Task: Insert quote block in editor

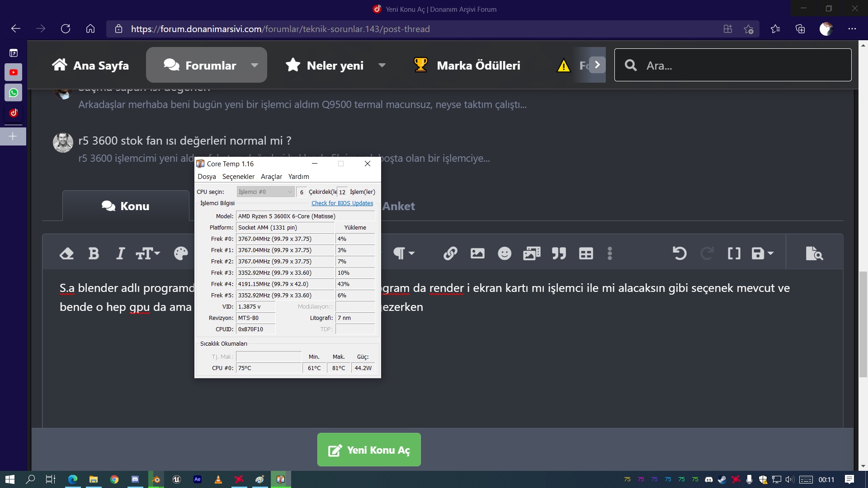Action: coord(559,253)
